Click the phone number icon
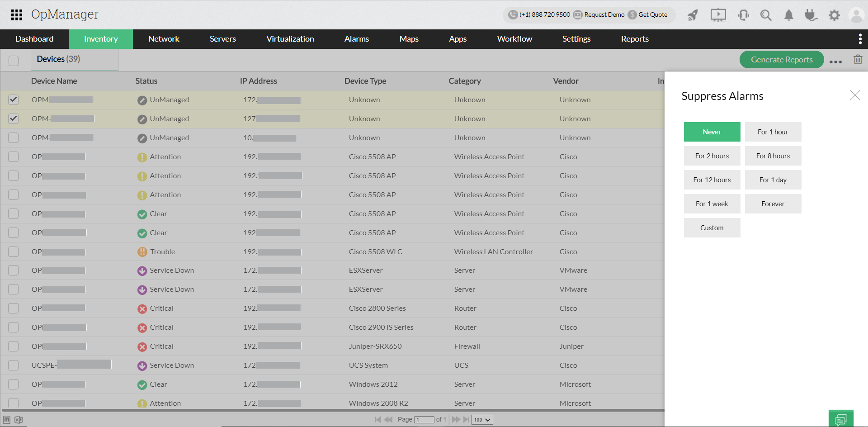The height and width of the screenshot is (427, 868). coord(513,14)
